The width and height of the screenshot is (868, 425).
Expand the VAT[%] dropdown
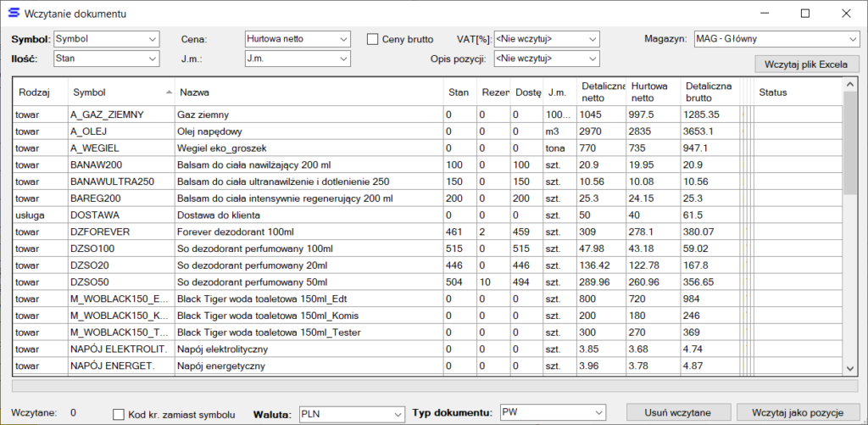[x=546, y=39]
